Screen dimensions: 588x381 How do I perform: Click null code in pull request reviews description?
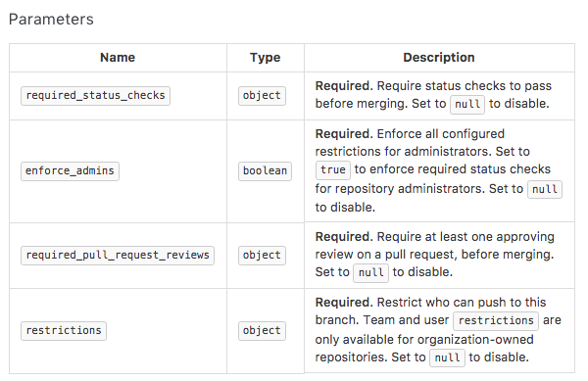click(370, 272)
